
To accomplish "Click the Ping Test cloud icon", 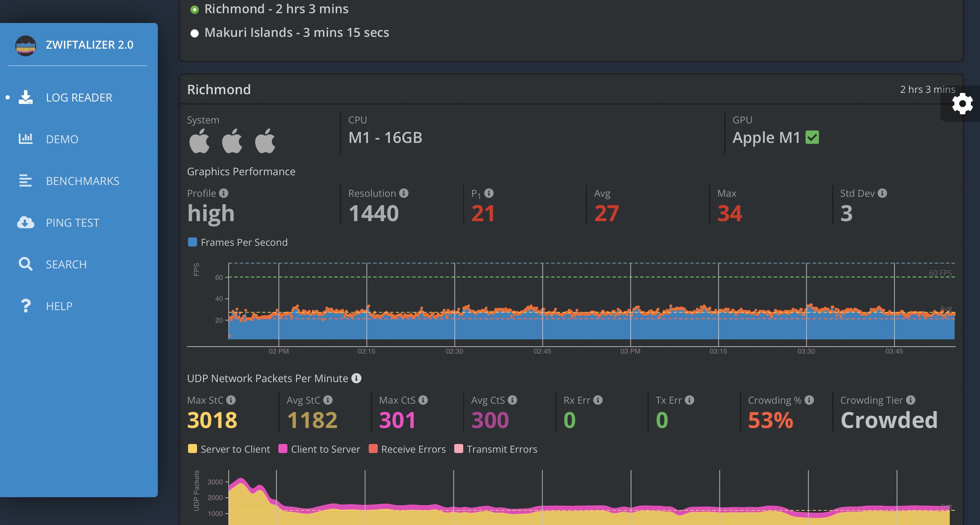I will [x=25, y=222].
